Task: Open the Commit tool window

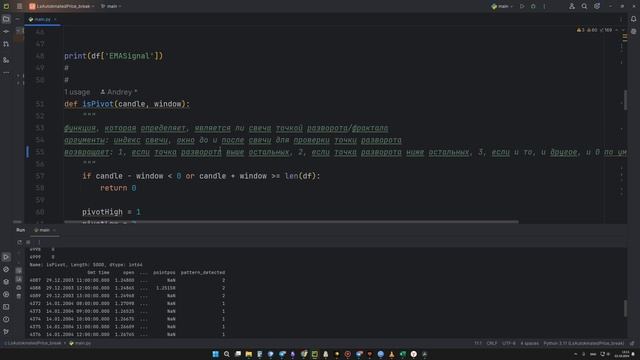Action: click(x=6, y=31)
